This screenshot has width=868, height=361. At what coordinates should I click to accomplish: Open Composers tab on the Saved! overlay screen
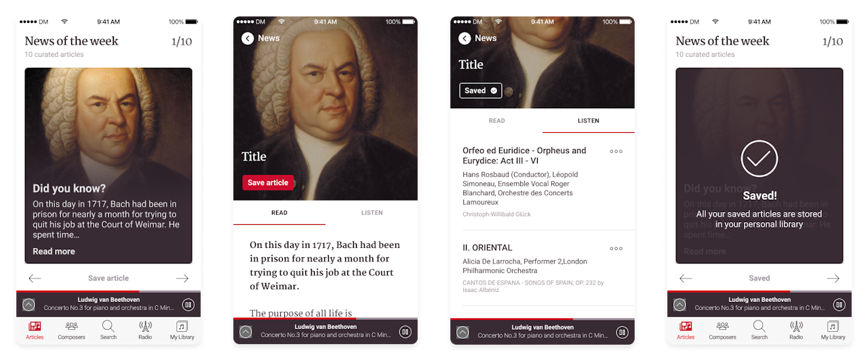point(722,331)
